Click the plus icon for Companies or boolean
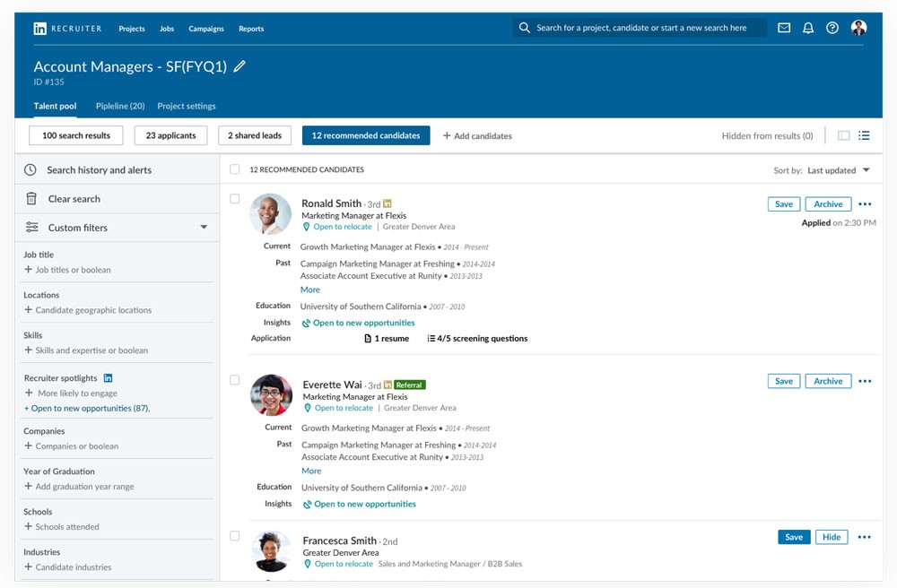This screenshot has height=588, width=897. (x=28, y=445)
